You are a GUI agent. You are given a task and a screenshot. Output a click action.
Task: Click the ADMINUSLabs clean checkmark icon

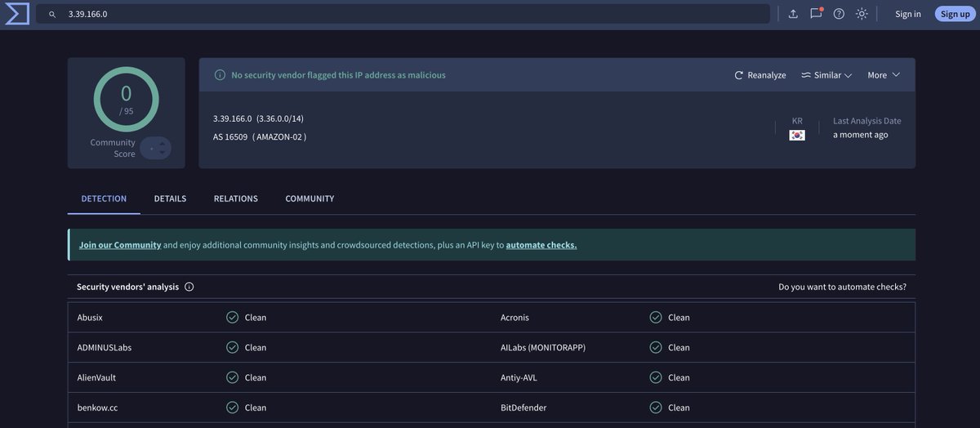pos(232,347)
